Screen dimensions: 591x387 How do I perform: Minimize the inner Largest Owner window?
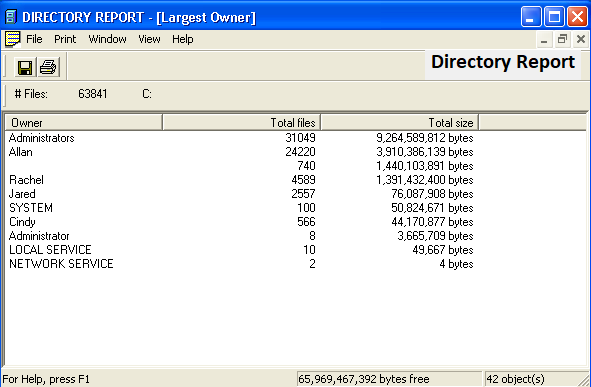pos(544,39)
